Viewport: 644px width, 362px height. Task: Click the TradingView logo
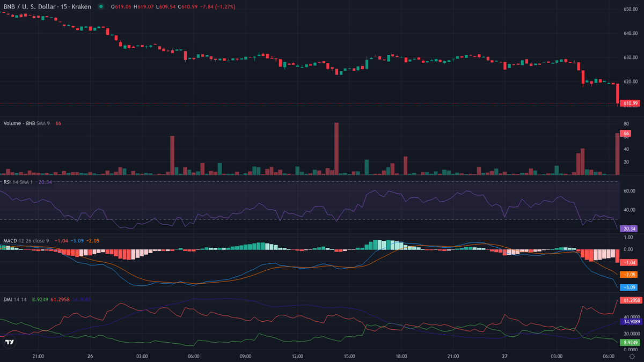pos(9,342)
